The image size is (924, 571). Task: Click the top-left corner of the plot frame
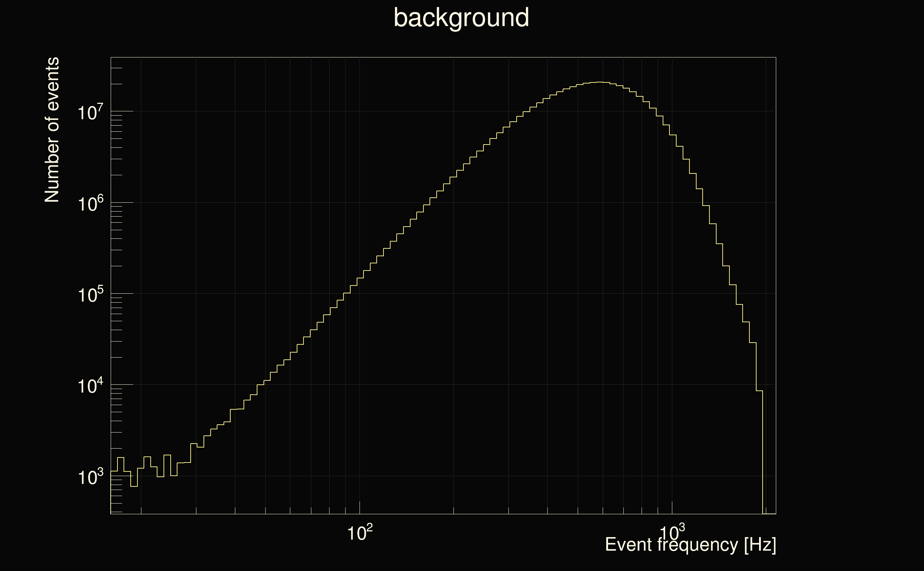[x=111, y=57]
